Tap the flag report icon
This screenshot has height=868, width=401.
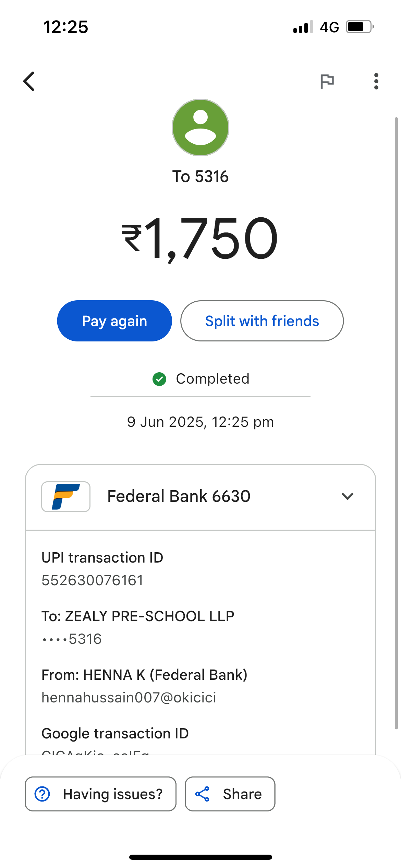point(327,81)
